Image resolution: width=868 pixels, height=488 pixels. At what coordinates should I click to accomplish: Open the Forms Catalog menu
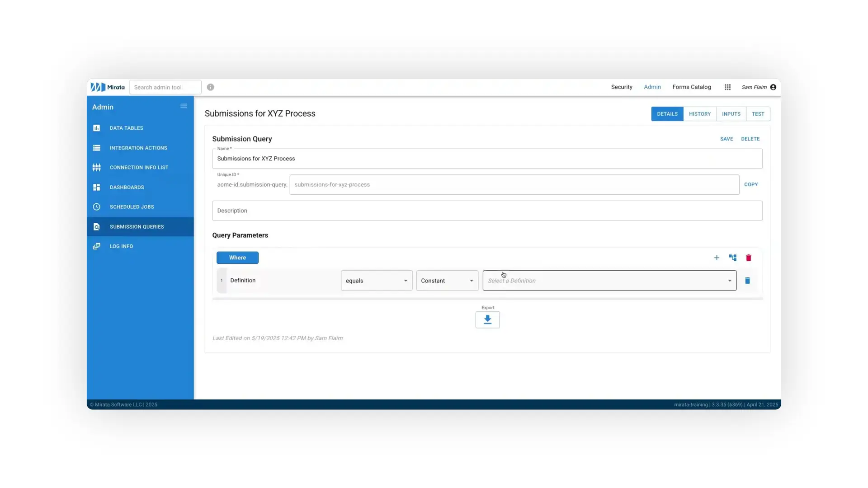click(691, 87)
